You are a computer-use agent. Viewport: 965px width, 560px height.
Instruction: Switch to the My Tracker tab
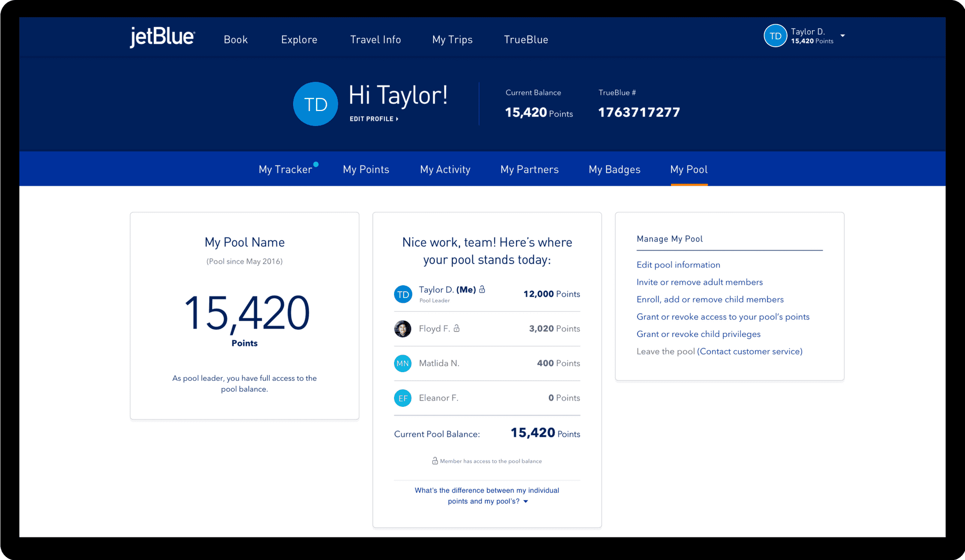click(285, 170)
